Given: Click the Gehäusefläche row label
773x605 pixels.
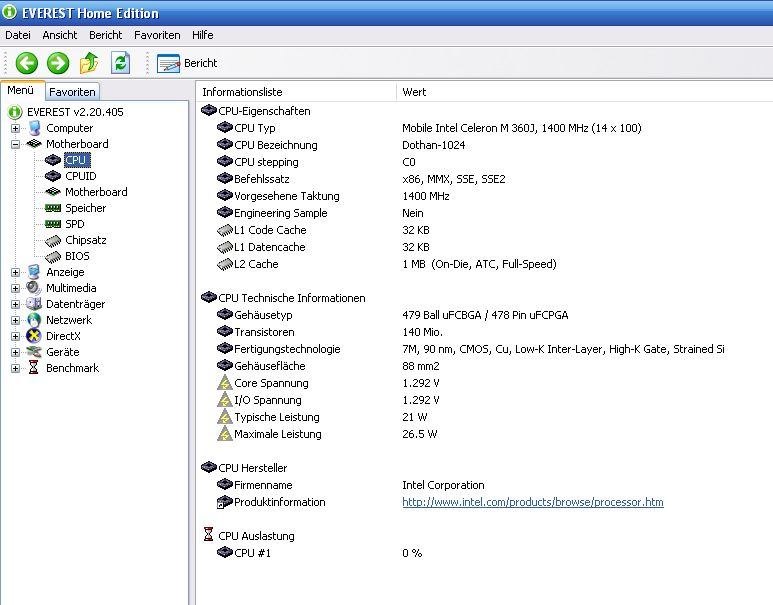Looking at the screenshot, I should pyautogui.click(x=270, y=366).
